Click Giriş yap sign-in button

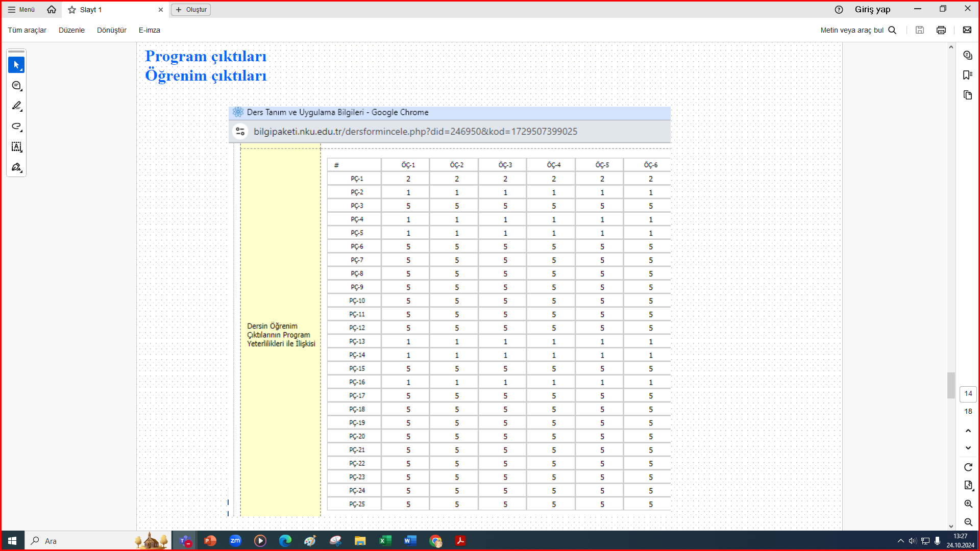pos(872,10)
